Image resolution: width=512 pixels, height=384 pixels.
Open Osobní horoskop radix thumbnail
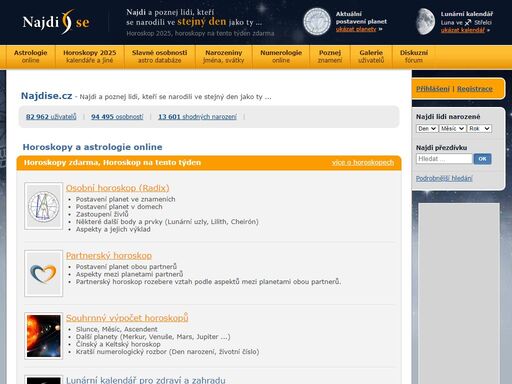click(x=43, y=206)
